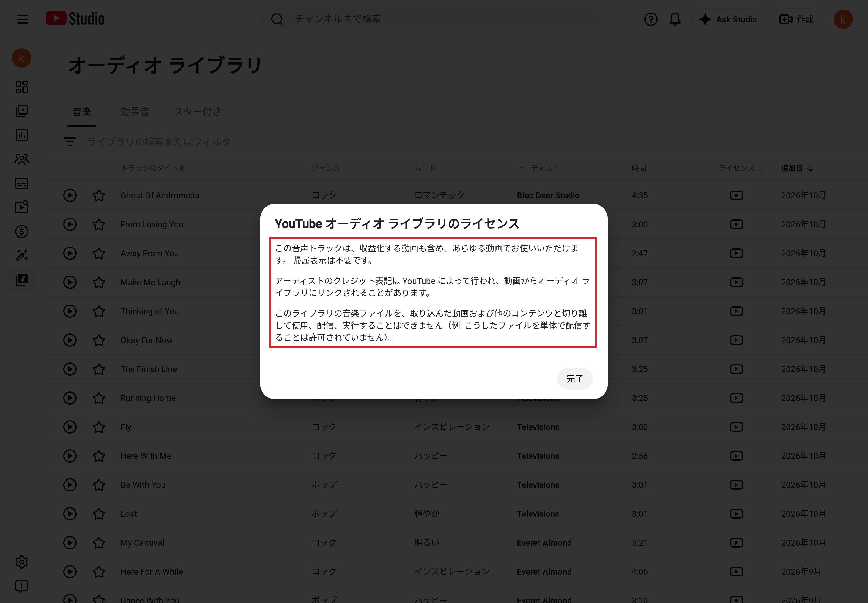Star the From Loving You track
The height and width of the screenshot is (603, 868).
point(99,224)
